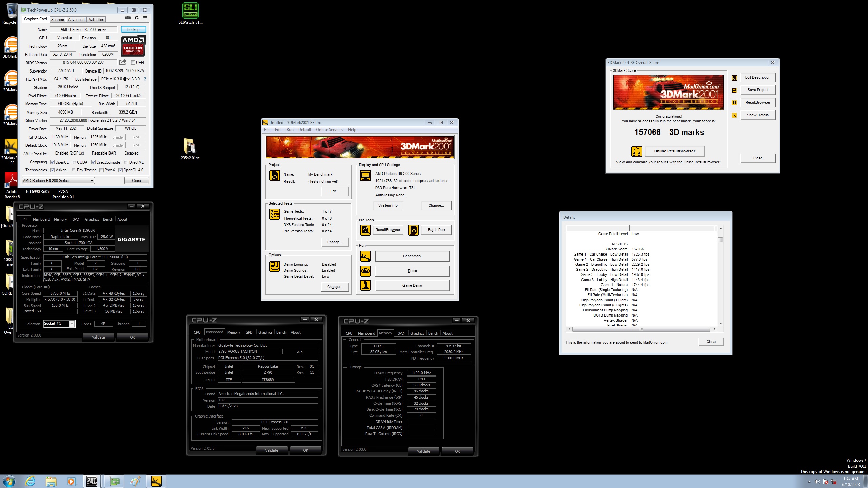Click the GPU-Z screenshot camera icon
This screenshot has height=488, width=868.
click(x=127, y=18)
